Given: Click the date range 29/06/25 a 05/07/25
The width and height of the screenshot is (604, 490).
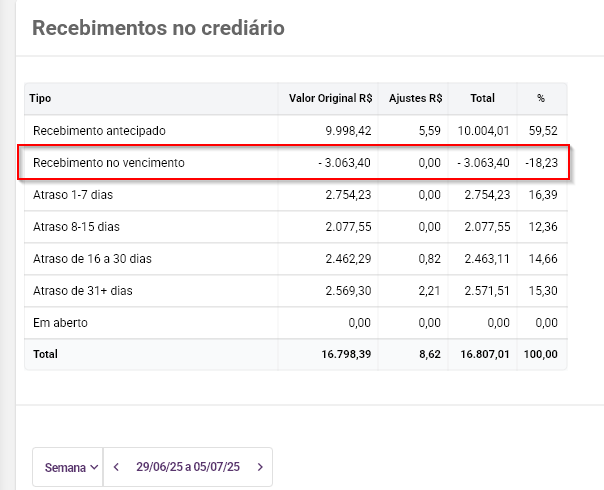Looking at the screenshot, I should (x=188, y=467).
